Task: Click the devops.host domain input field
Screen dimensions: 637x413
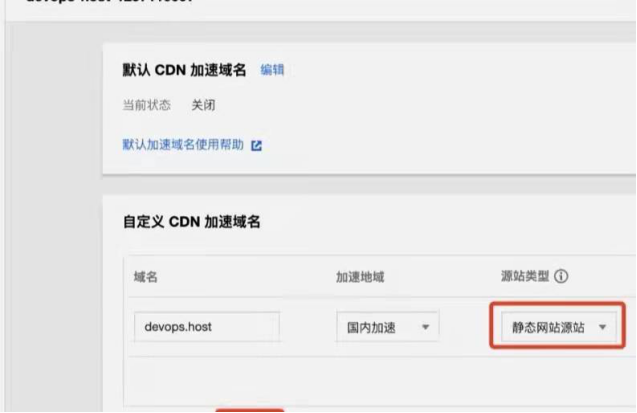Action: pyautogui.click(x=207, y=327)
